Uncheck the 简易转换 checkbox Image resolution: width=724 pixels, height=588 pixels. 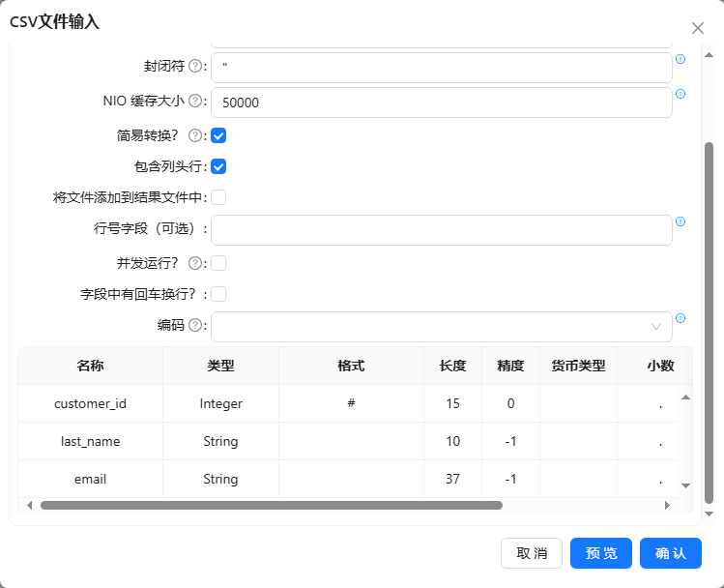tap(219, 136)
